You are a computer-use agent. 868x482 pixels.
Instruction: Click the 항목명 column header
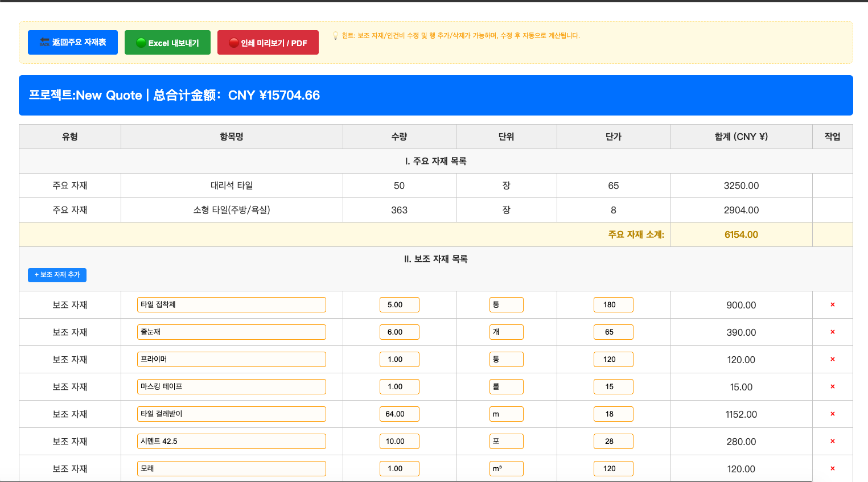[x=232, y=137]
